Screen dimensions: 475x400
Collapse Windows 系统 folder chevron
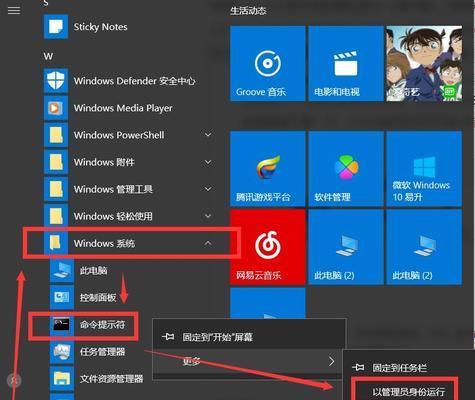point(208,243)
